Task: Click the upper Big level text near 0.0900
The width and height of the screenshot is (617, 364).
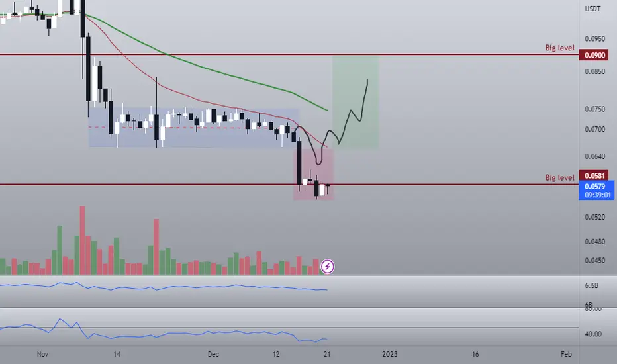Action: [x=559, y=48]
